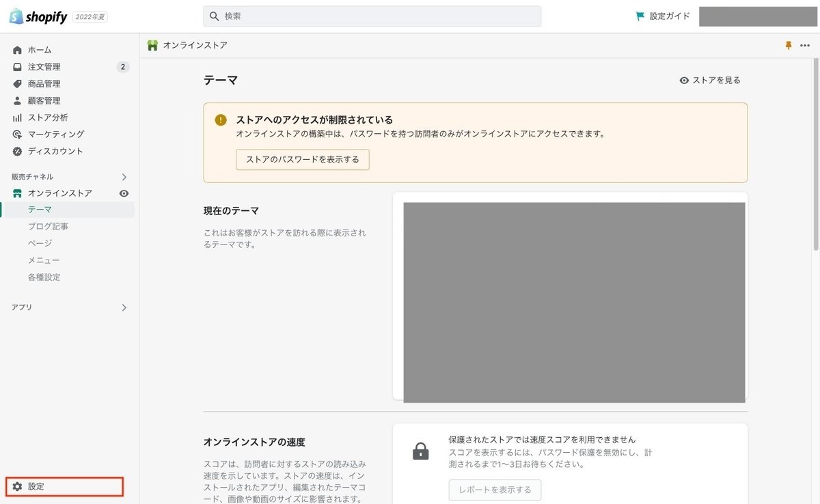Click the 2022年夏 edition badge
The width and height of the screenshot is (820, 504).
coord(90,16)
